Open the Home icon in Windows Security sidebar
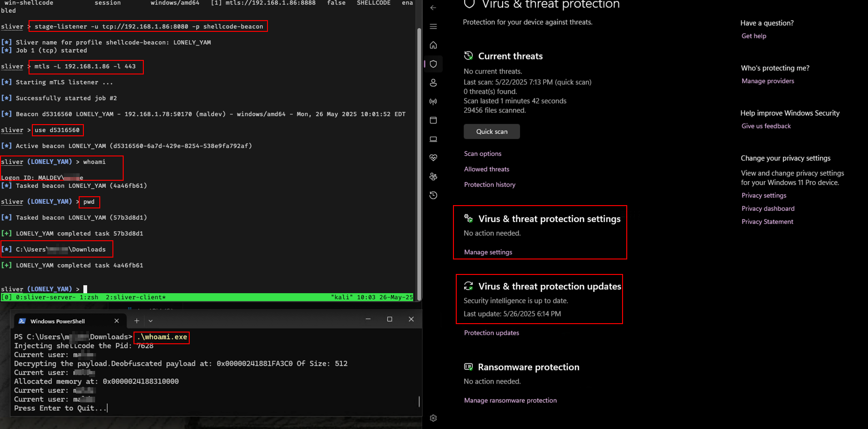 [x=433, y=45]
